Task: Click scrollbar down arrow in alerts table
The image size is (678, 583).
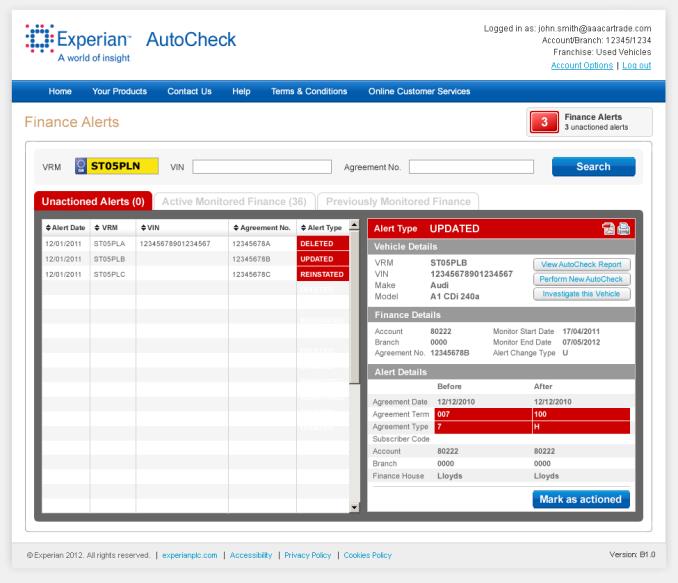Action: pos(354,508)
